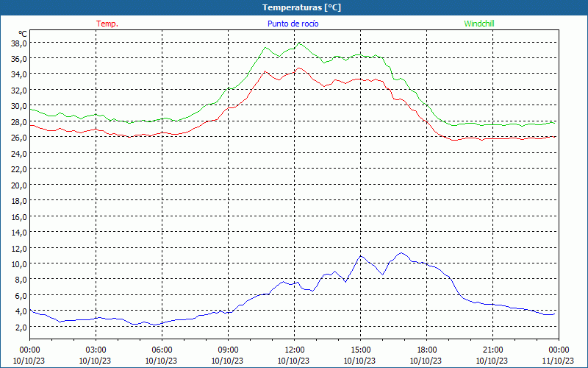Click the '8,0' y-axis value
This screenshot has width=588, height=368.
point(21,280)
